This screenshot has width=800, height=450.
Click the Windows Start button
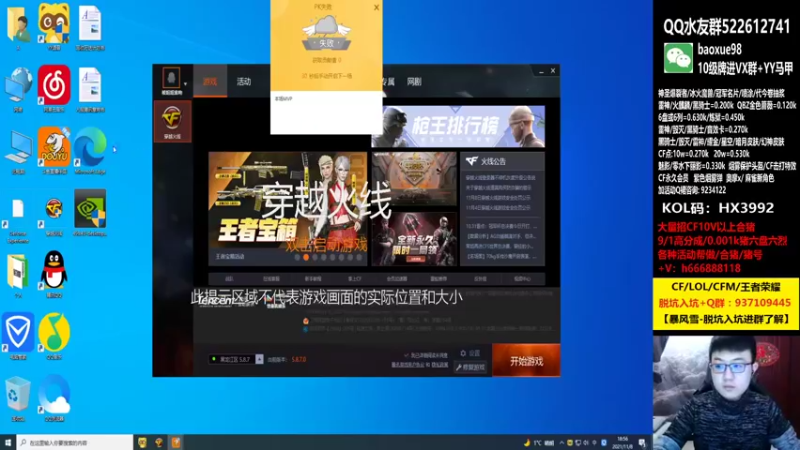(x=8, y=442)
